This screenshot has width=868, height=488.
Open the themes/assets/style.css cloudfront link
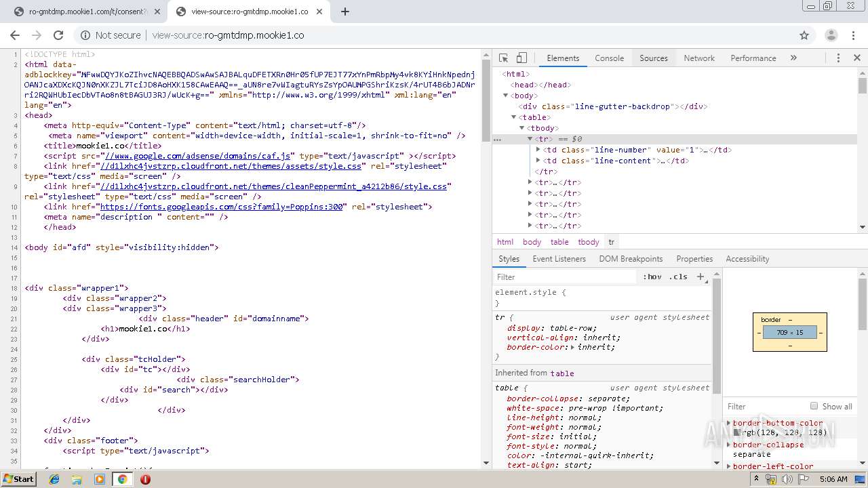(230, 166)
